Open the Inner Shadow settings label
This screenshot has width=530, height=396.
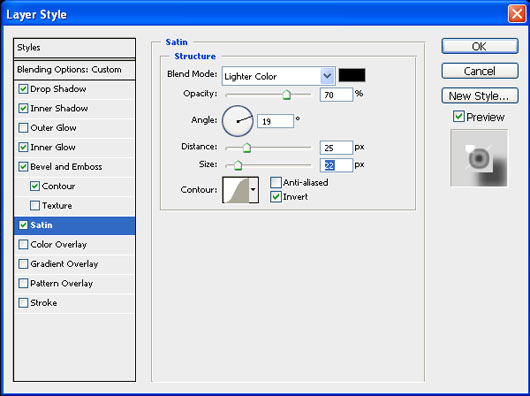tap(59, 108)
